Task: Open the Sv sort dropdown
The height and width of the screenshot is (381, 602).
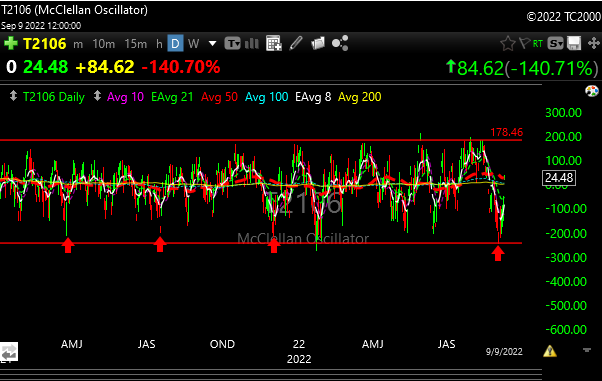Action: [x=556, y=43]
